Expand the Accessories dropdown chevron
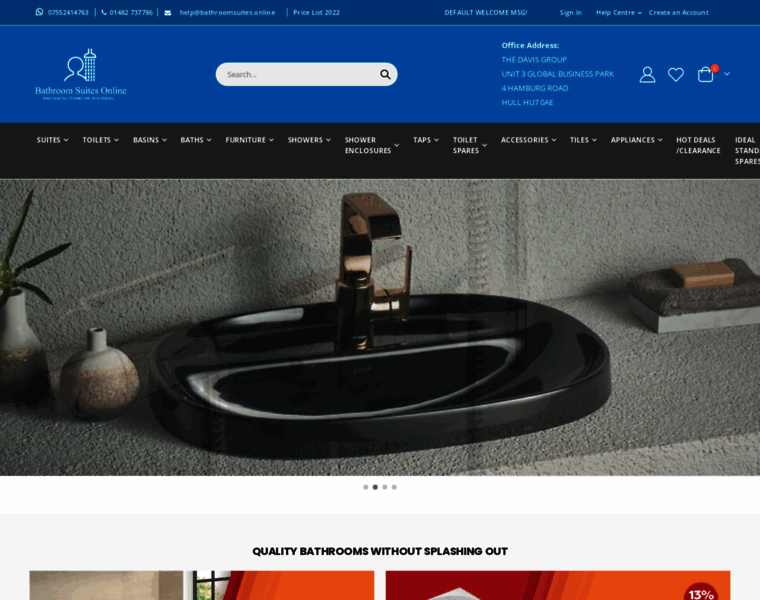Viewport: 760px width, 600px height. [554, 140]
